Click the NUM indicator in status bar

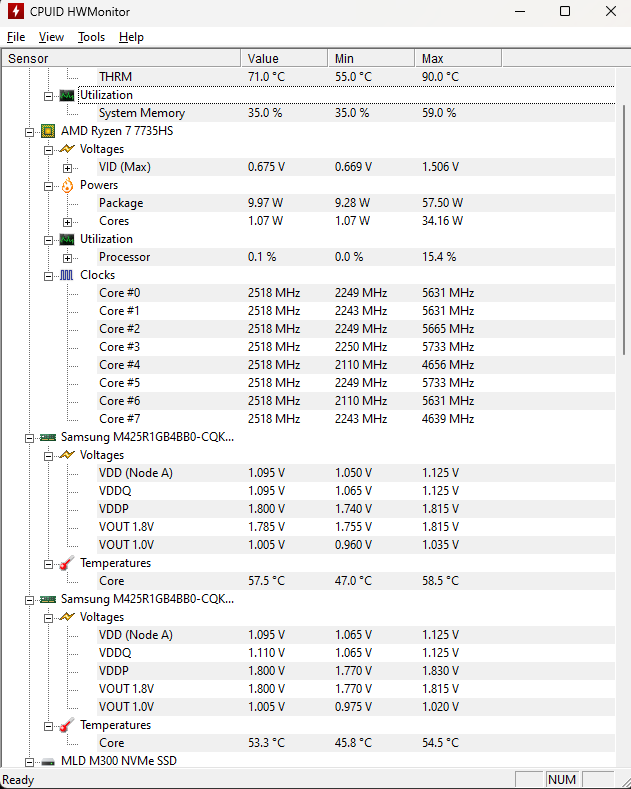[x=562, y=779]
